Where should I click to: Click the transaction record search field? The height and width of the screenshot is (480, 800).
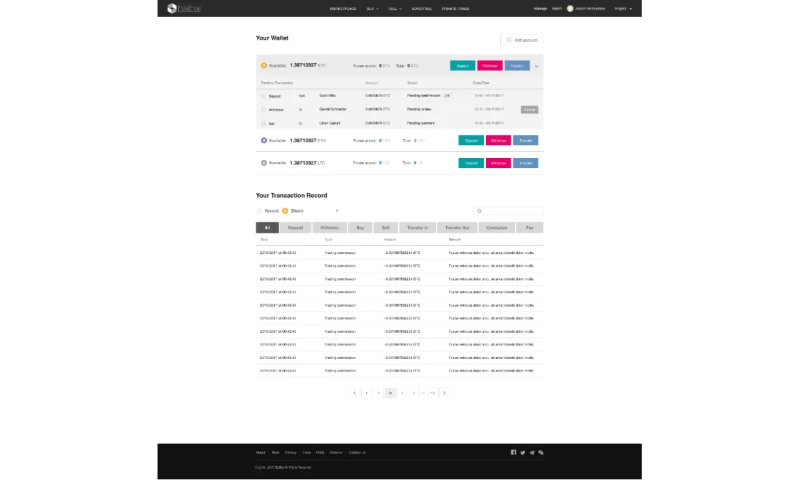click(509, 211)
